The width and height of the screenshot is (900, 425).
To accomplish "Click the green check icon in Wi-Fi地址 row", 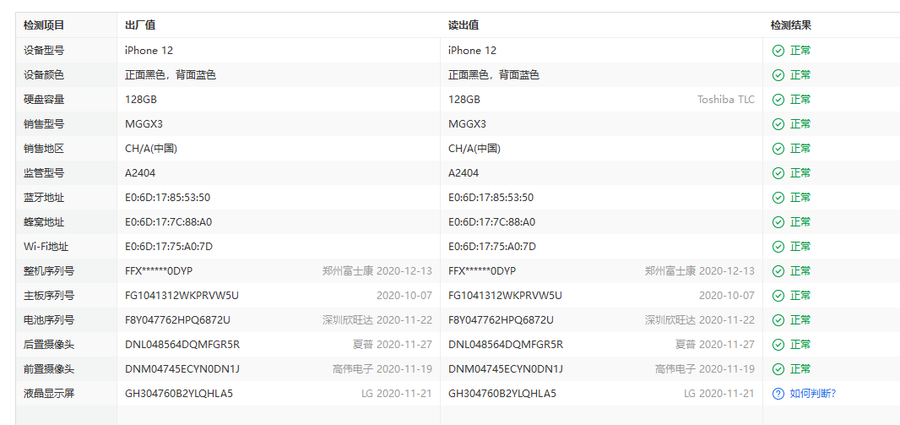I will [778, 246].
